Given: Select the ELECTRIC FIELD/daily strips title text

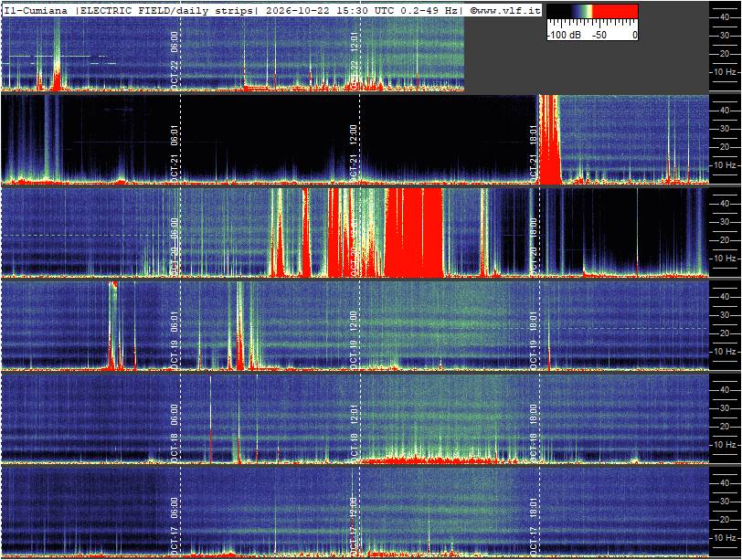Looking at the screenshot, I should coord(166,11).
